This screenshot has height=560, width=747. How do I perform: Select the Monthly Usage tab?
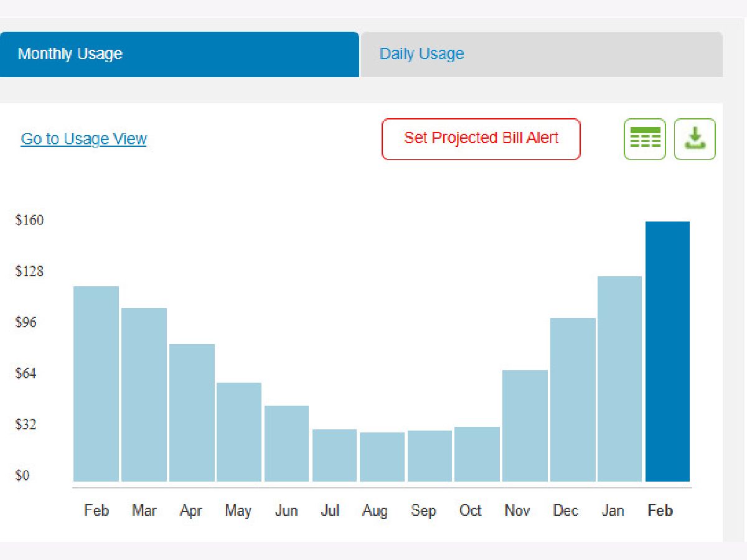click(x=179, y=54)
